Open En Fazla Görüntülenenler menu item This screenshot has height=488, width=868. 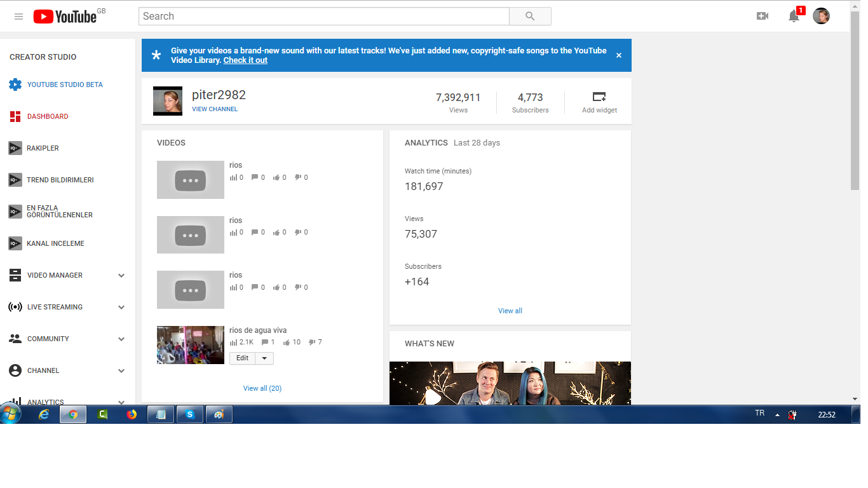[60, 212]
